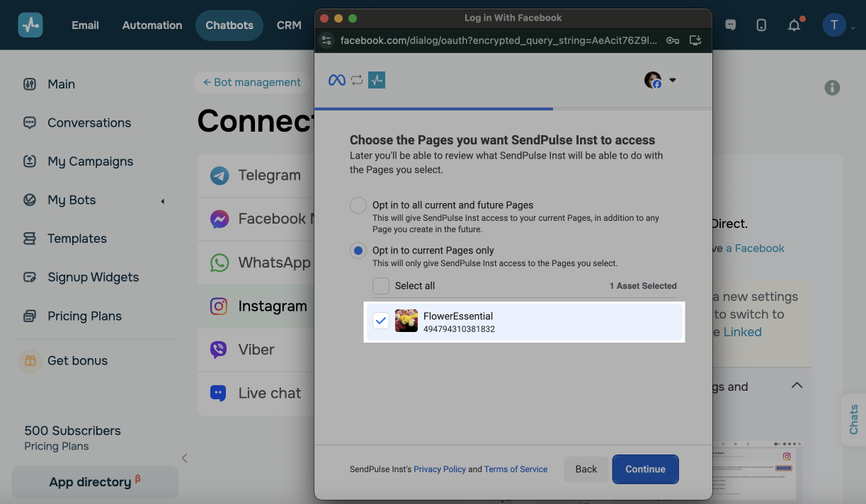Open the CRM menu

click(289, 25)
